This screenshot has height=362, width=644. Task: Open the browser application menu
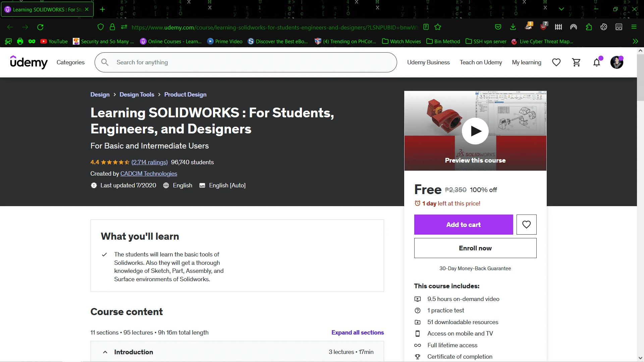click(634, 27)
